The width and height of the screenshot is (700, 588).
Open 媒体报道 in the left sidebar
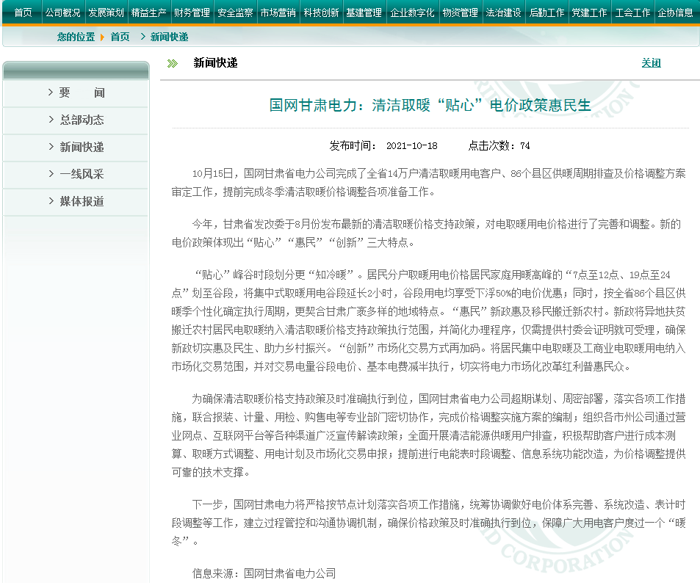[x=82, y=202]
